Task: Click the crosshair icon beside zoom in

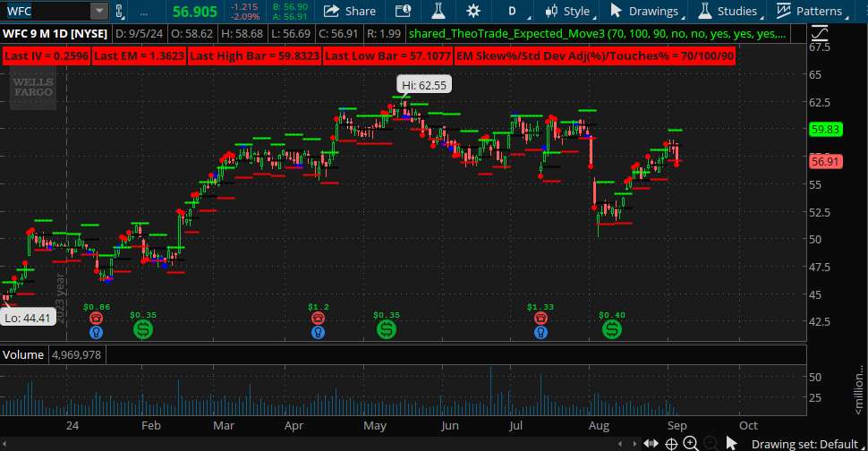Action: [x=671, y=444]
